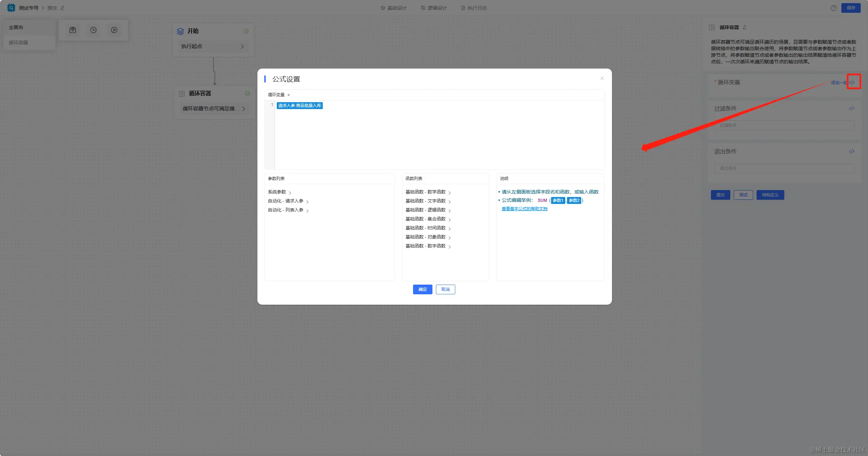The height and width of the screenshot is (456, 868).
Task: Open 查看基本公式的帮助文档 link
Action: 524,209
